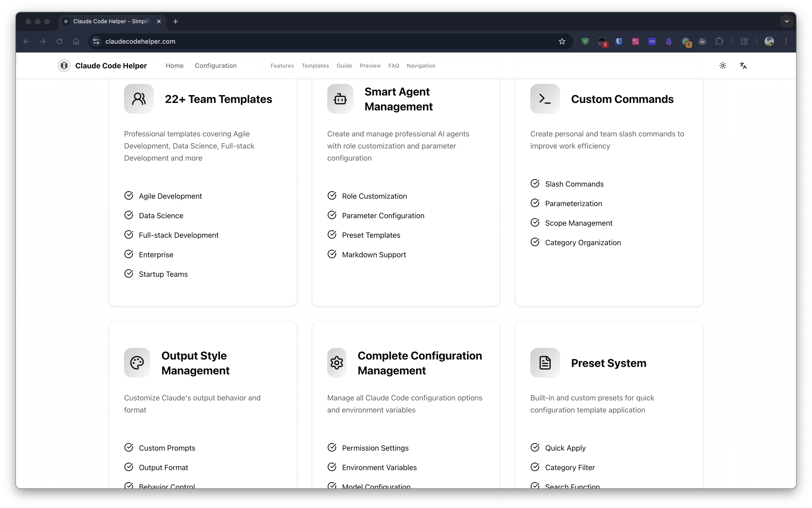Viewport: 812px width, 508px height.
Task: Click the Preset System heading
Action: click(x=609, y=363)
